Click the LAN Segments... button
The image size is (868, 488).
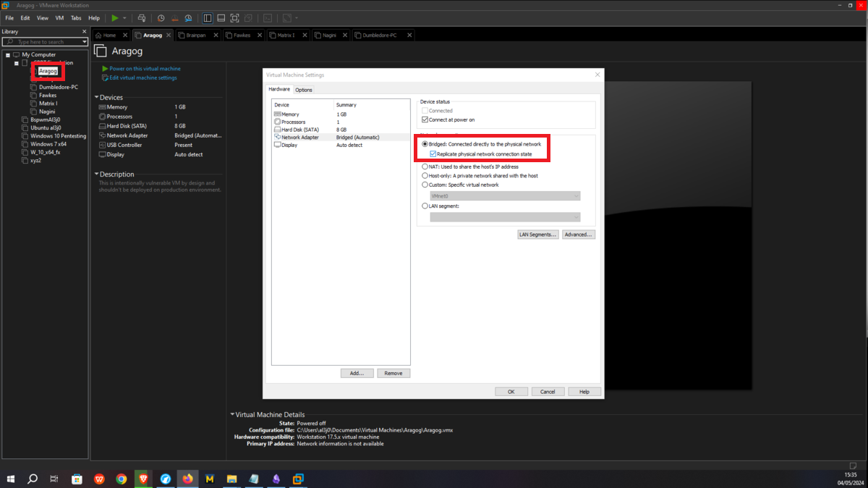point(538,235)
